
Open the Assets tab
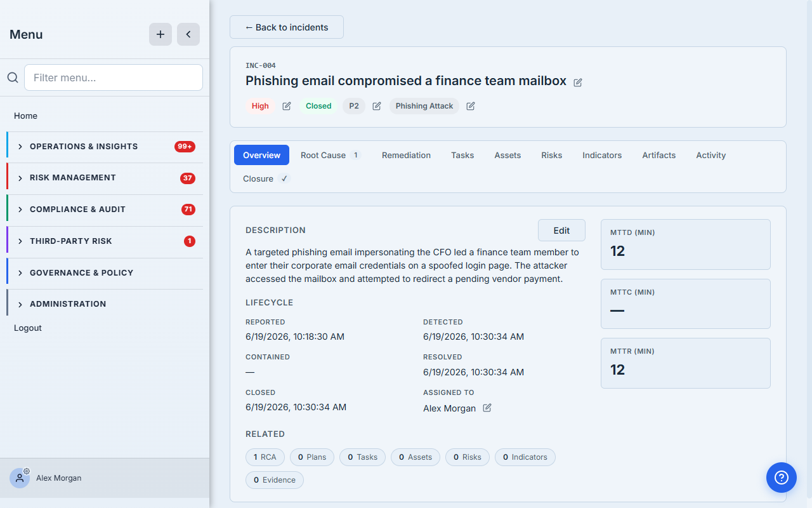(507, 155)
